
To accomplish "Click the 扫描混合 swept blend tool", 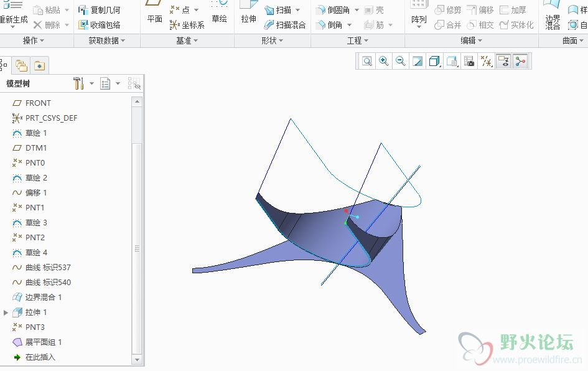I will click(285, 25).
